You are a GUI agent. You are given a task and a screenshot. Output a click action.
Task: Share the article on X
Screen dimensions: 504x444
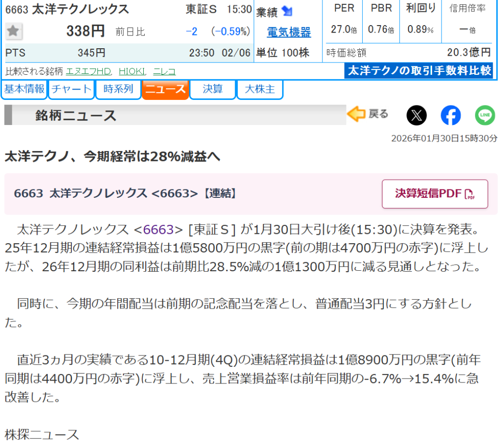coord(416,116)
